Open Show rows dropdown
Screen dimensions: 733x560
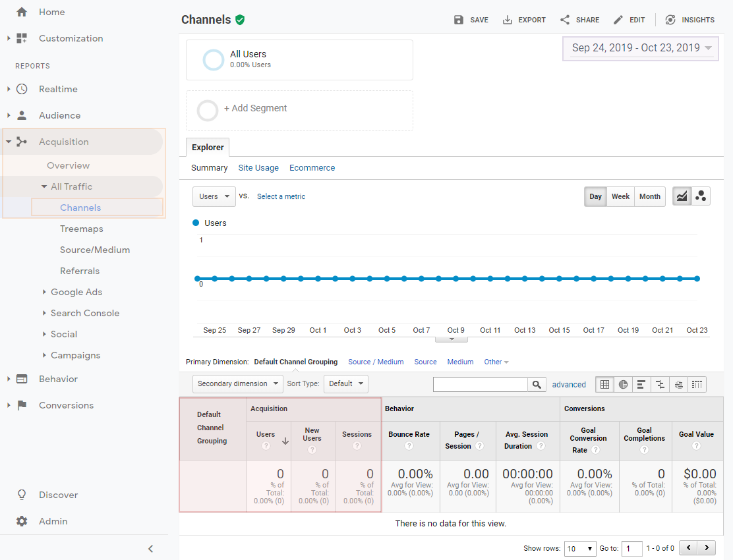point(580,548)
